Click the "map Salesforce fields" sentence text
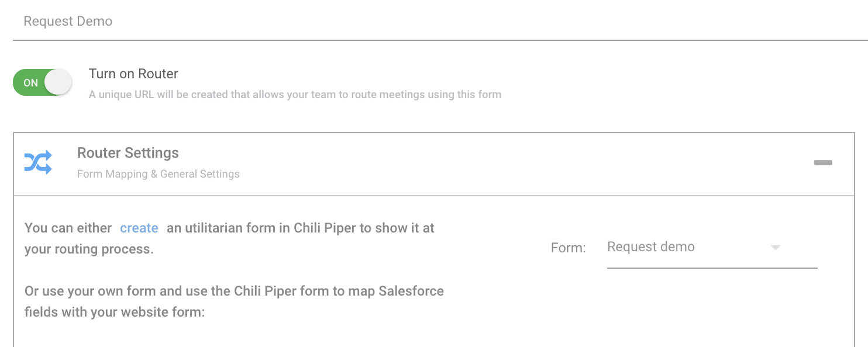 [x=234, y=301]
